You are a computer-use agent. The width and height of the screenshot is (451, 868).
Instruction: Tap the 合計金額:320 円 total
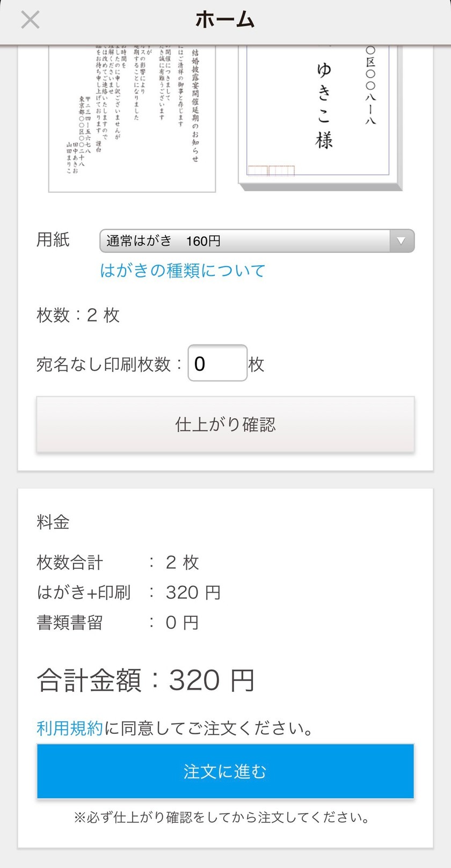[146, 680]
